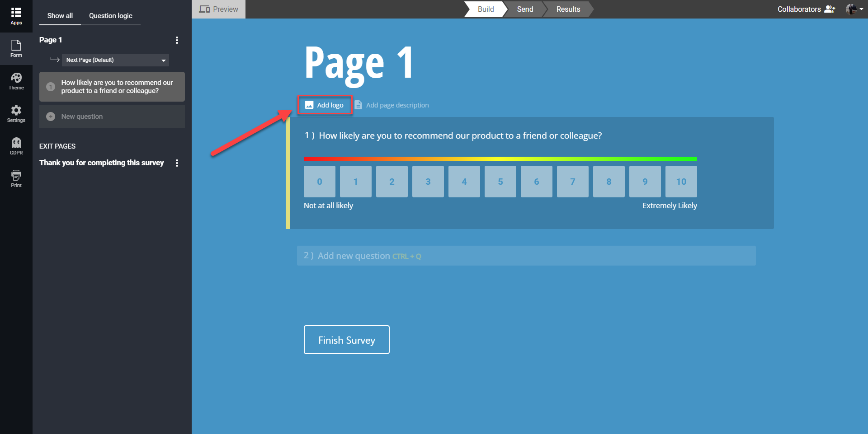Select NPS score 5
This screenshot has height=434, width=868.
pos(500,182)
